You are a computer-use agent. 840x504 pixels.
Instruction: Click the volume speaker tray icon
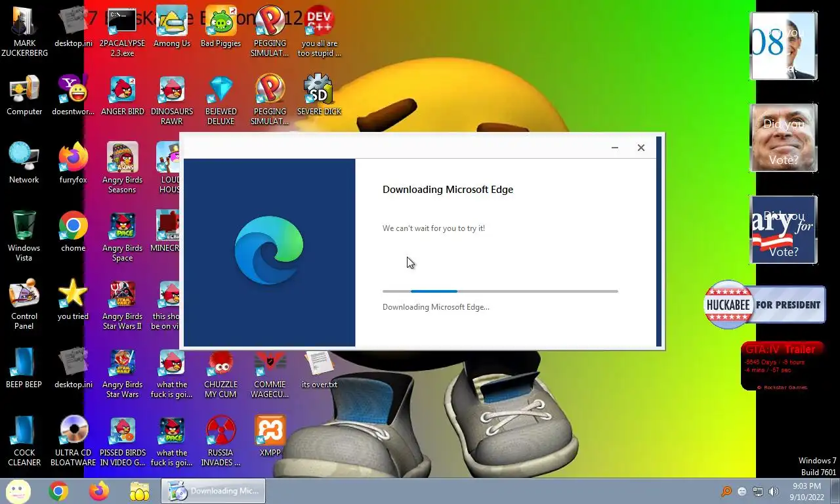tap(774, 491)
